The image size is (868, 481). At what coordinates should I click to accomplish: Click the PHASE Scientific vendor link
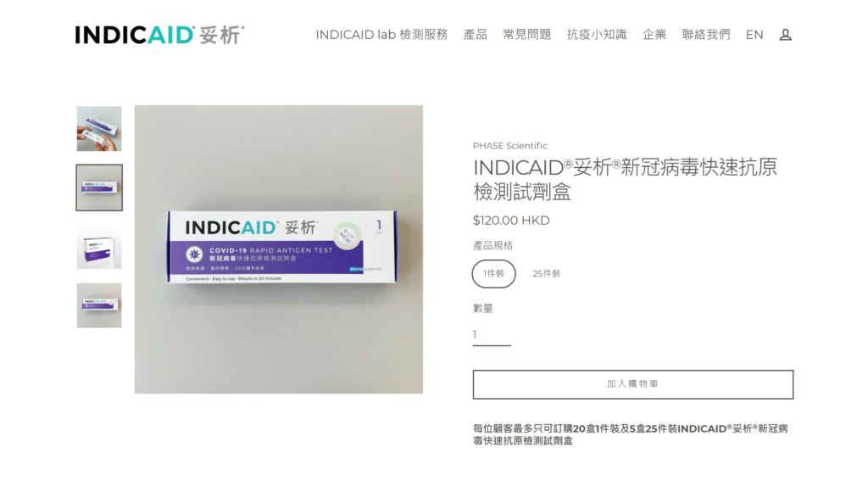coord(509,146)
